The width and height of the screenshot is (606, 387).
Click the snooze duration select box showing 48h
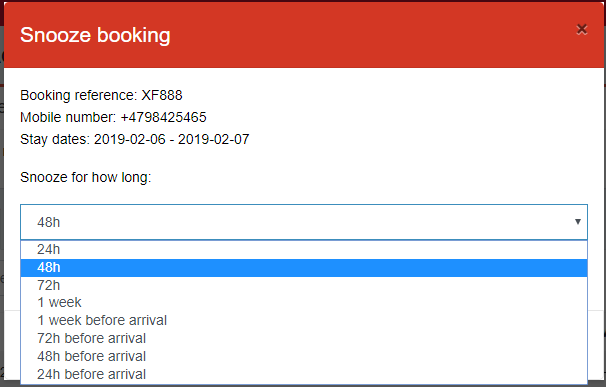(x=304, y=222)
